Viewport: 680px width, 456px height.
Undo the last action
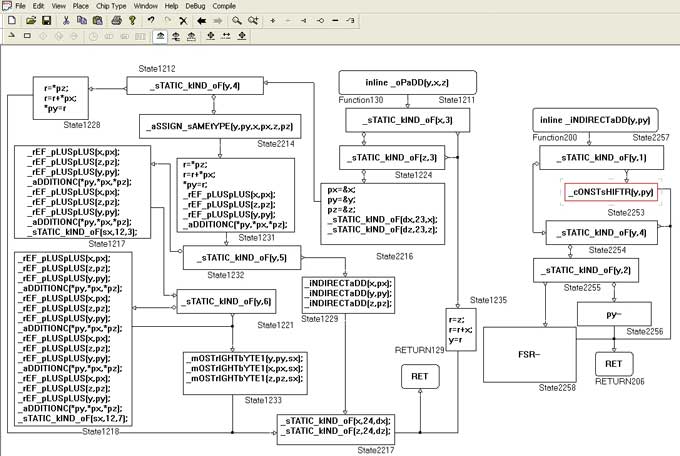point(151,20)
